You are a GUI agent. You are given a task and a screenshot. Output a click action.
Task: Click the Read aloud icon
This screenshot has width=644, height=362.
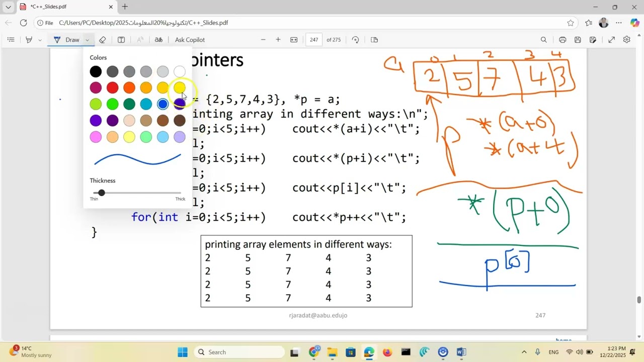[x=140, y=40]
